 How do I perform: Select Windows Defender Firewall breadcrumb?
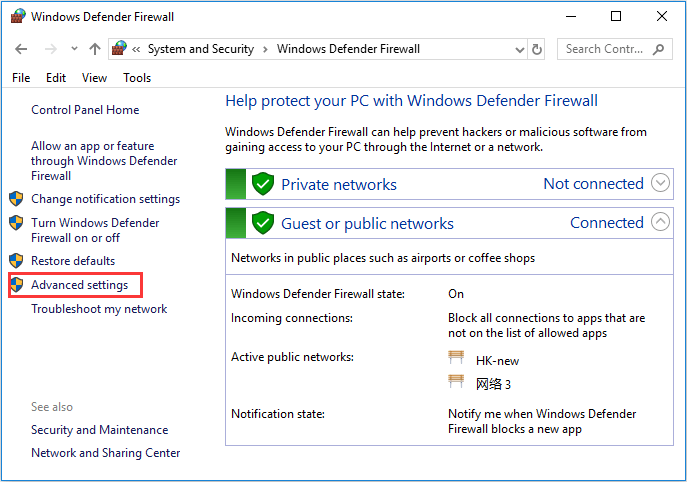tap(348, 49)
